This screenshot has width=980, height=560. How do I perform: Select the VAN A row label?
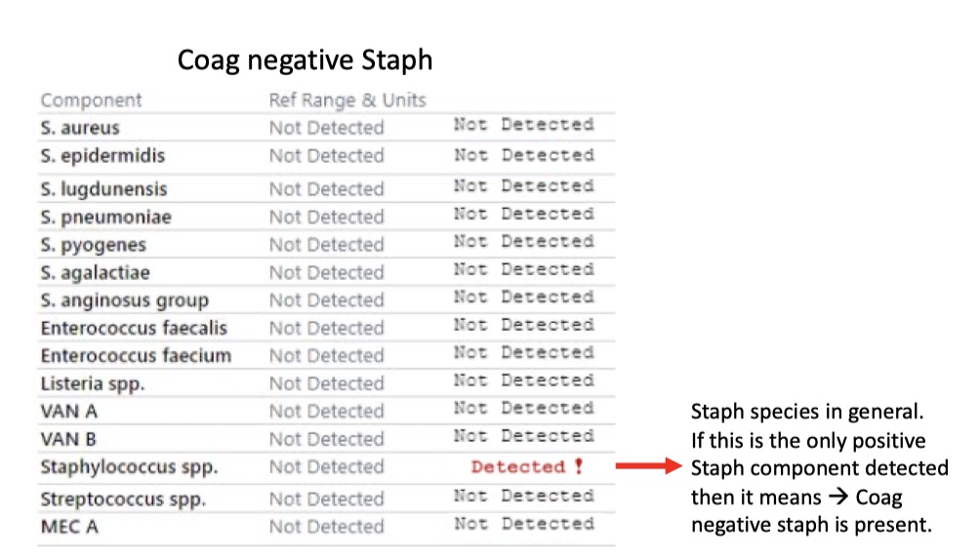[x=68, y=412]
